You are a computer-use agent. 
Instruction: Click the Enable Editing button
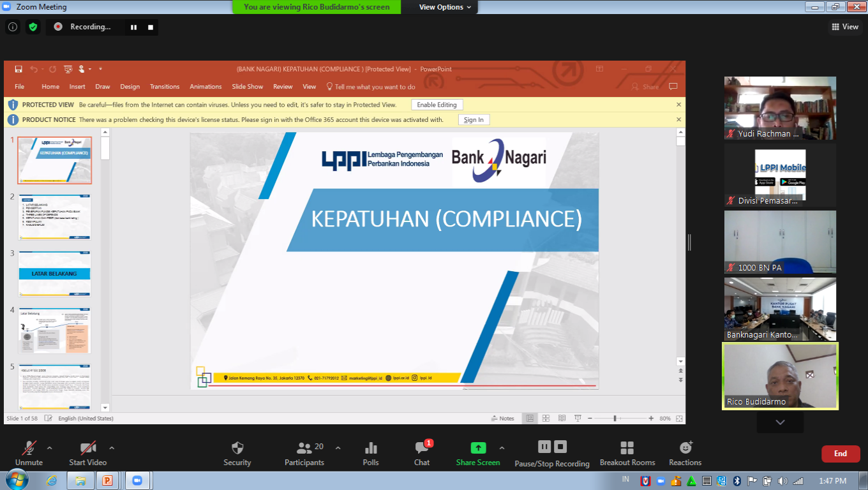(x=437, y=105)
